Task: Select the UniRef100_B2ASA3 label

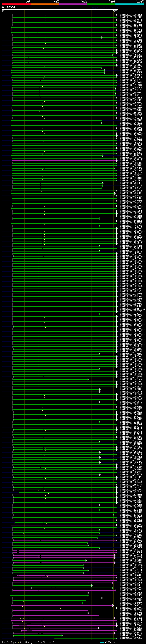Action: (x=131, y=495)
